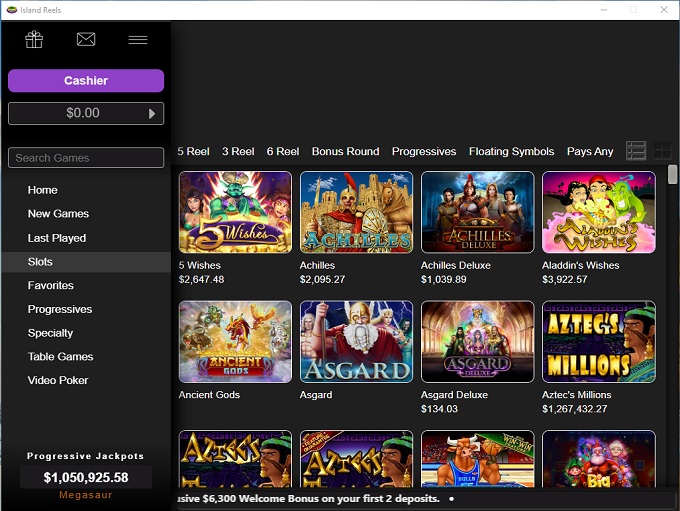680x511 pixels.
Task: Open Achilles game thumbnail
Action: (356, 212)
